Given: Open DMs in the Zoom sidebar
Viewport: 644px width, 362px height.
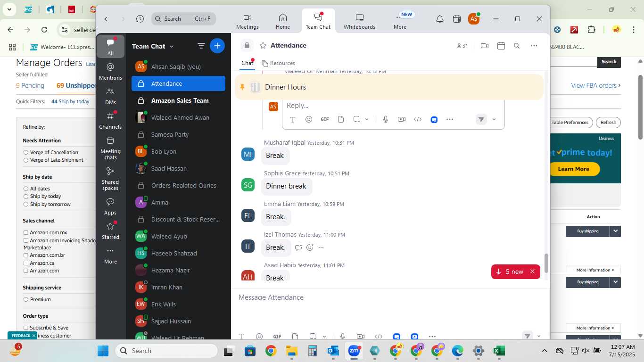Looking at the screenshot, I should coord(110,96).
